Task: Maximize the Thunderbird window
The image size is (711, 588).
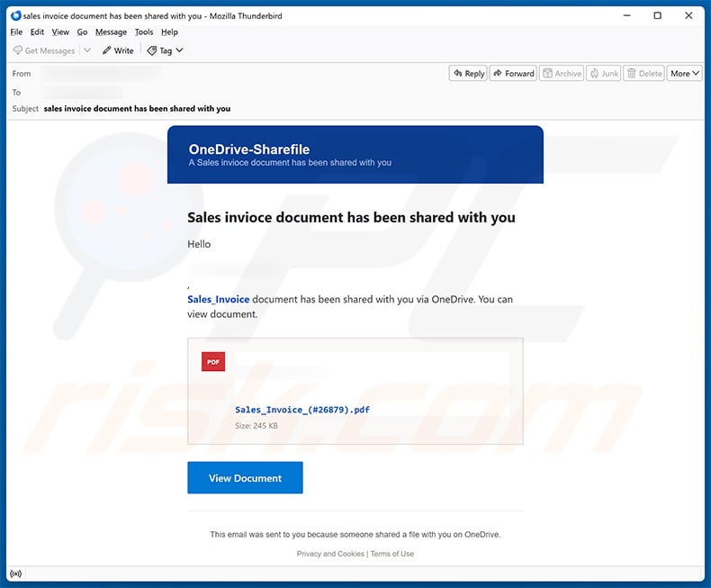Action: (658, 15)
